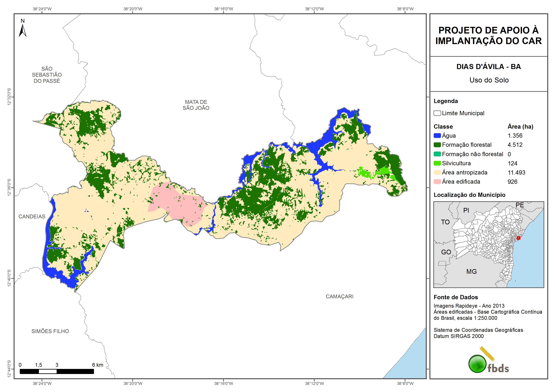Click the dark green Formação florestal swatch
Screen dimensions: 555x392
(437, 145)
